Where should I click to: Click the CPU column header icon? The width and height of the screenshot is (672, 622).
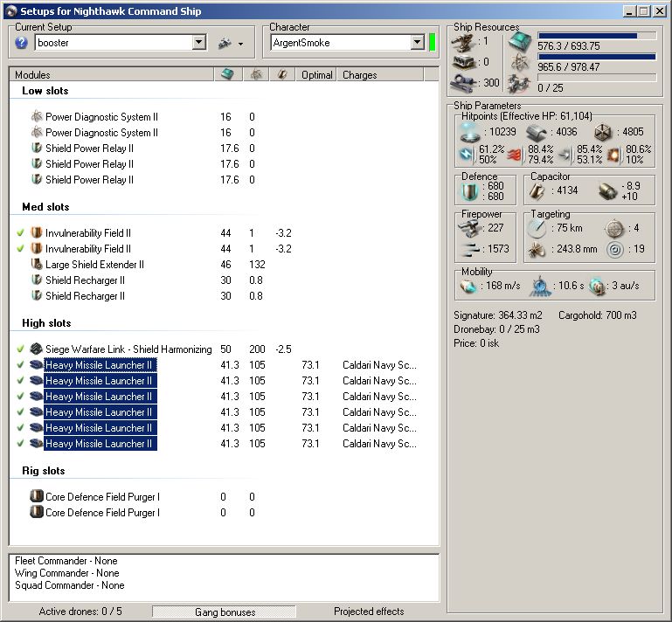(x=227, y=74)
